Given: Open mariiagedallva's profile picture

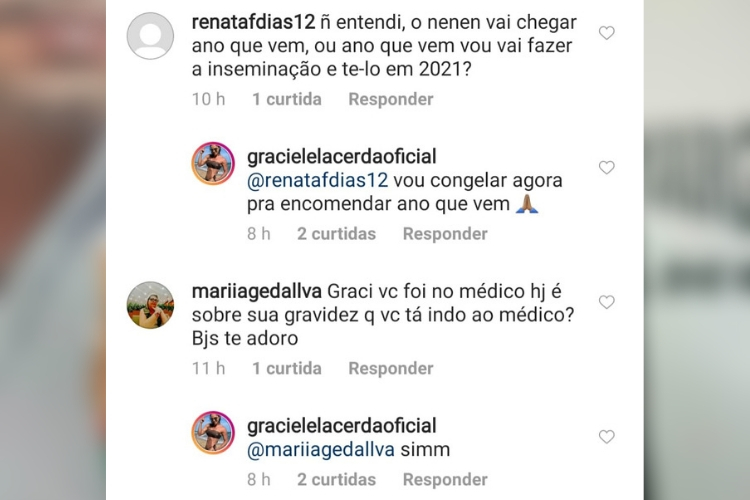Looking at the screenshot, I should pos(150,305).
